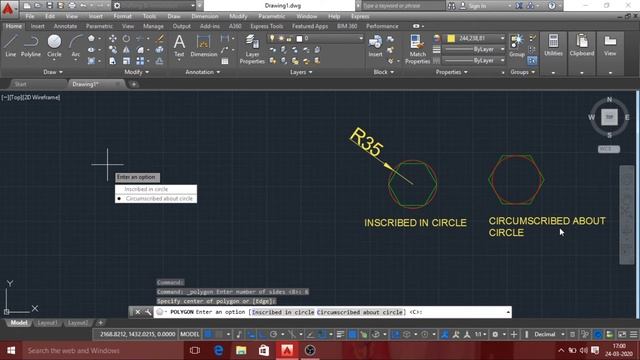Switch to Layout1 tab
The width and height of the screenshot is (640, 360).
tap(47, 323)
